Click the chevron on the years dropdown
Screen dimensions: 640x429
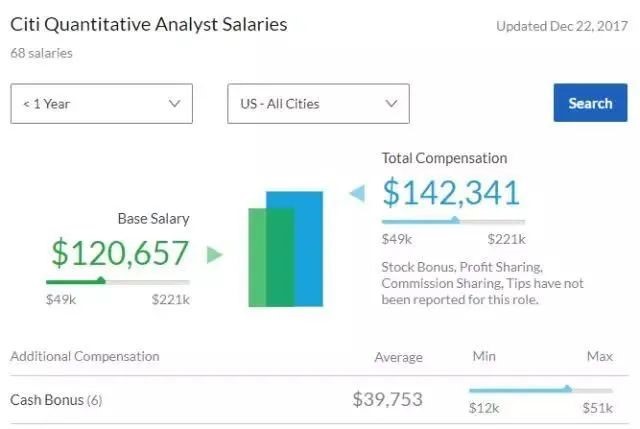pyautogui.click(x=174, y=103)
